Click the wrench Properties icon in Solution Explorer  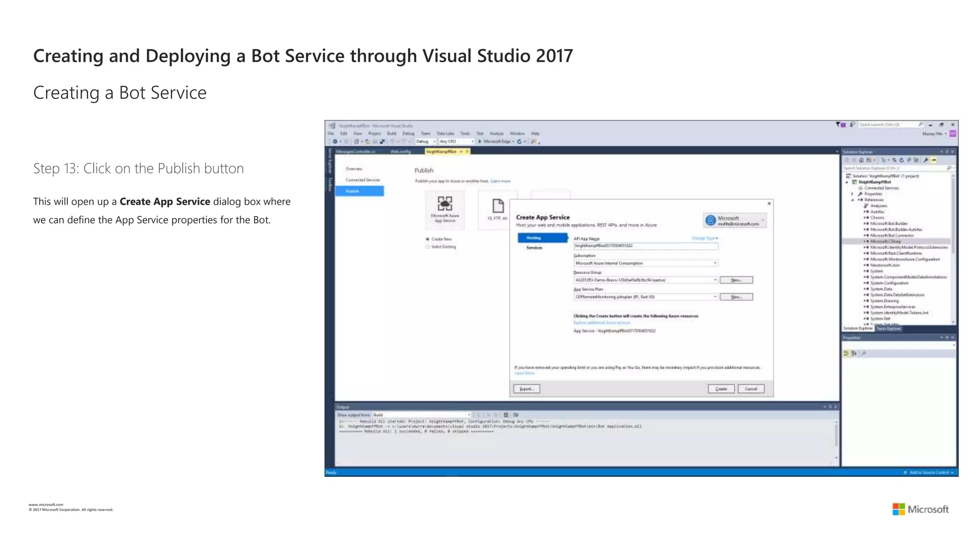[926, 160]
